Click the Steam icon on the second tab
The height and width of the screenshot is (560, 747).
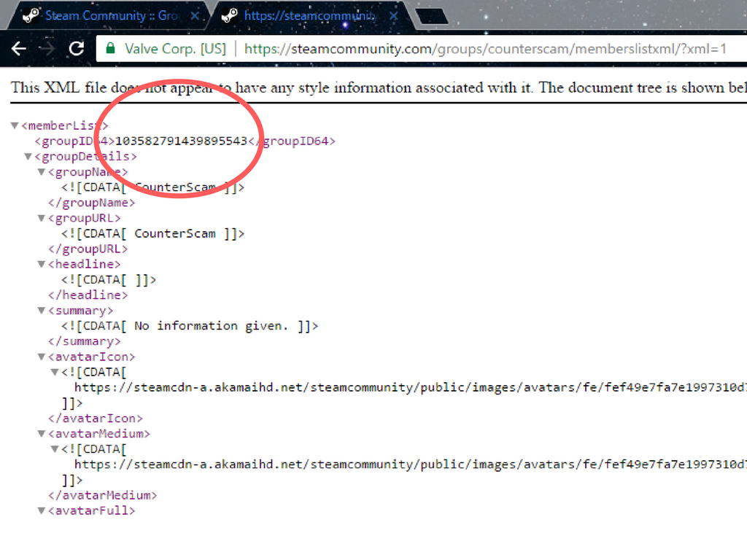(x=229, y=16)
